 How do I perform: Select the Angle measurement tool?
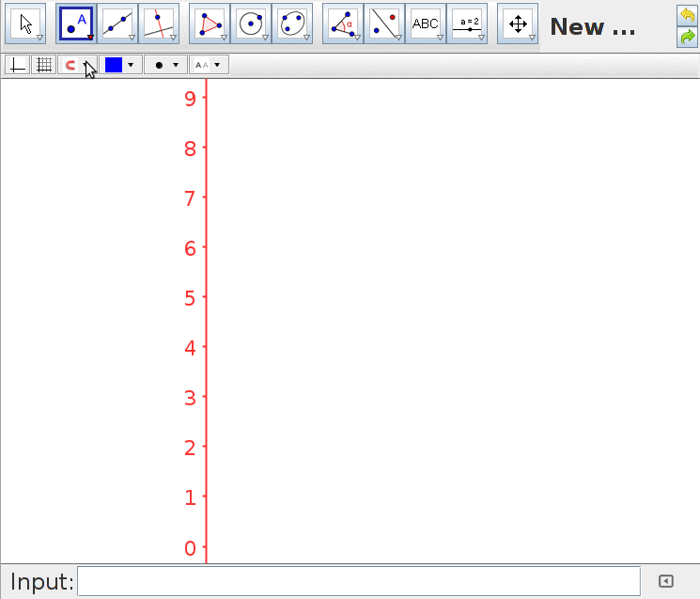[342, 24]
